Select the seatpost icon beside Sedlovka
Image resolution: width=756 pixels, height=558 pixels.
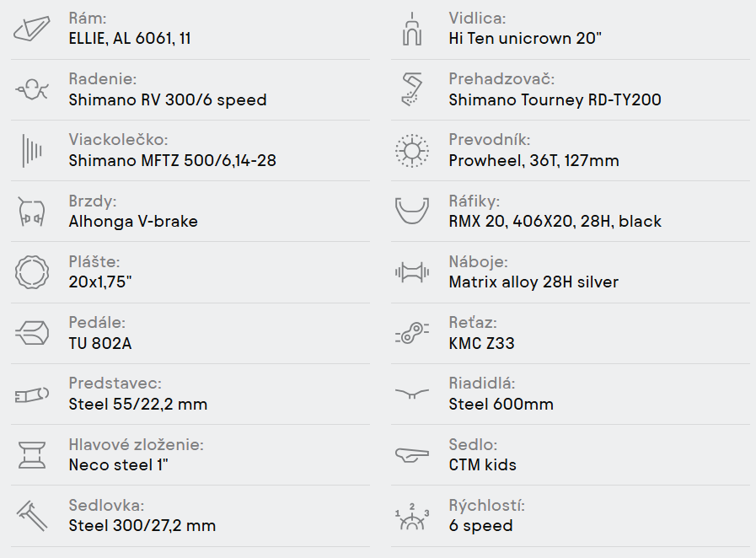(x=32, y=516)
